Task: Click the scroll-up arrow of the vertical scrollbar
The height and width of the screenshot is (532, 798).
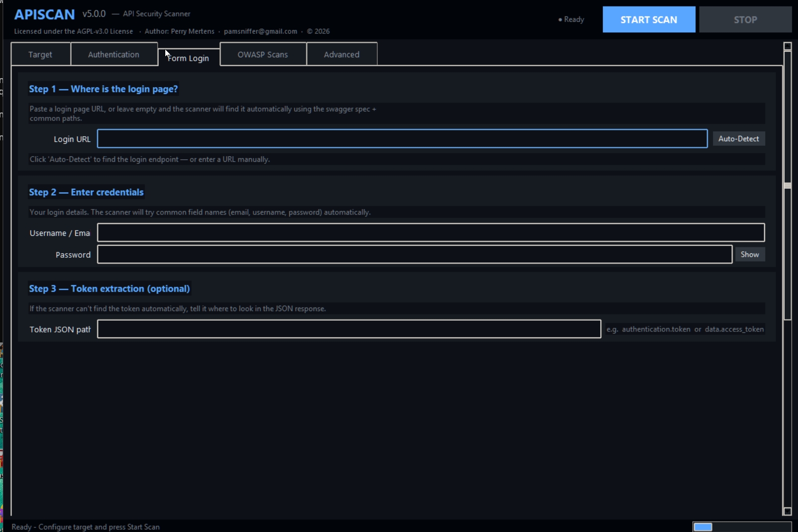Action: click(788, 46)
